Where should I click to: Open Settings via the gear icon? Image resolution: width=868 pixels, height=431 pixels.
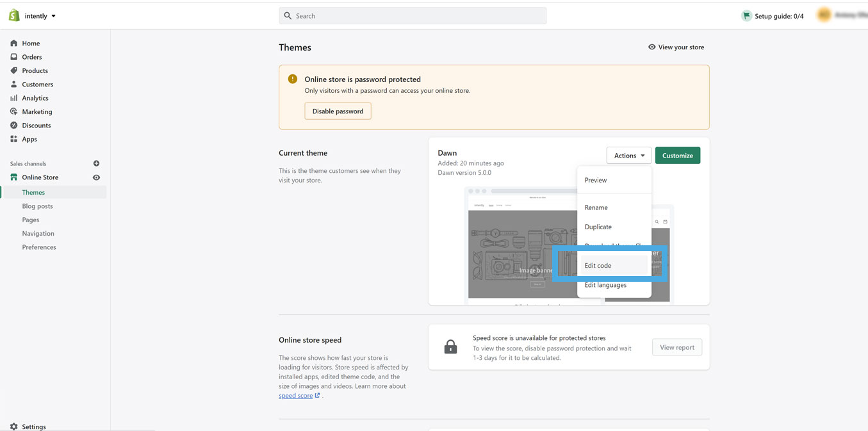[x=14, y=426]
